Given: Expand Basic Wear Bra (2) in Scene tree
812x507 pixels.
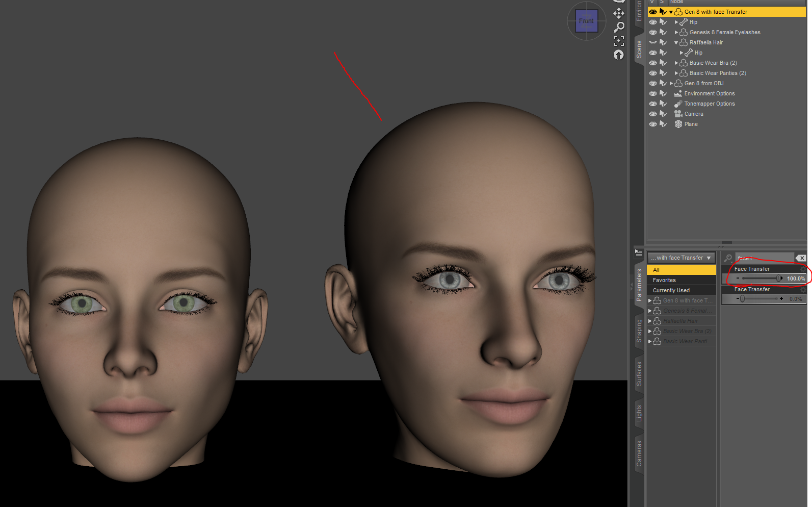Looking at the screenshot, I should pos(676,63).
